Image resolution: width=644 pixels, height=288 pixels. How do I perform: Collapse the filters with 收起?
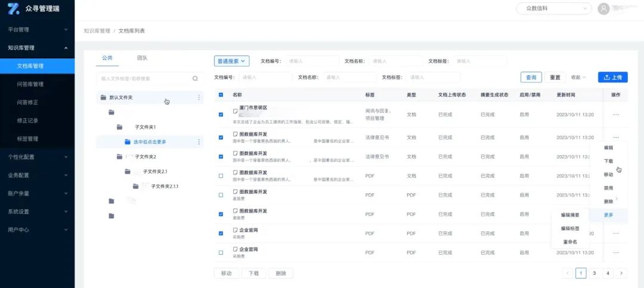coord(578,78)
